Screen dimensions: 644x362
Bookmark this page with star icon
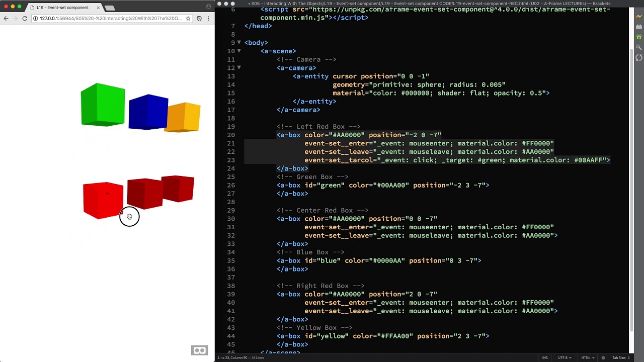point(188,18)
